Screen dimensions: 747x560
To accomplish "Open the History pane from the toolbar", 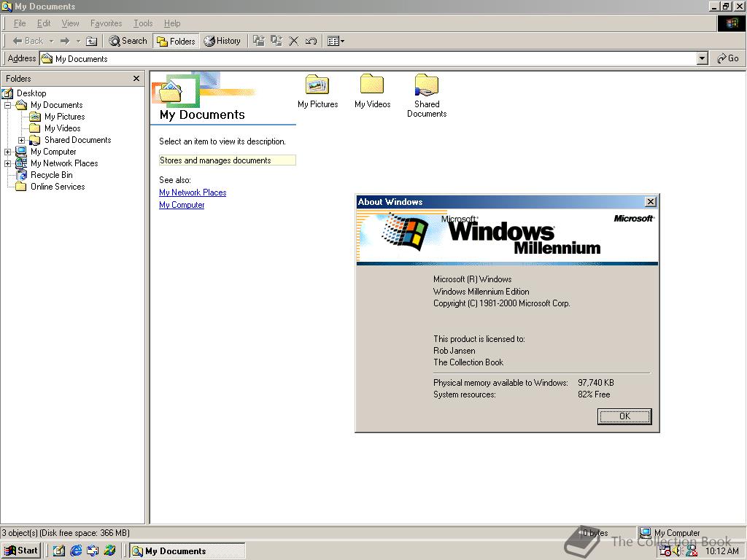I will (222, 41).
